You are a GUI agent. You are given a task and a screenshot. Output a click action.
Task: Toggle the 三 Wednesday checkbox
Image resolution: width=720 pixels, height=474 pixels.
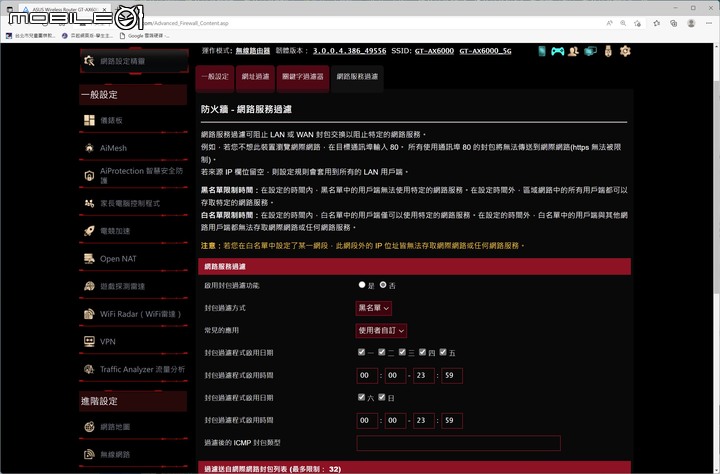tap(402, 352)
